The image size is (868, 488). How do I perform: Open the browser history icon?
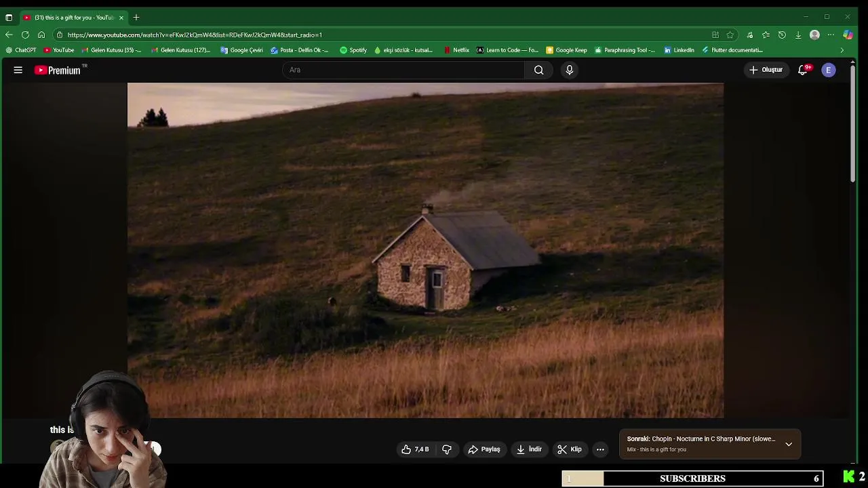[x=782, y=35]
